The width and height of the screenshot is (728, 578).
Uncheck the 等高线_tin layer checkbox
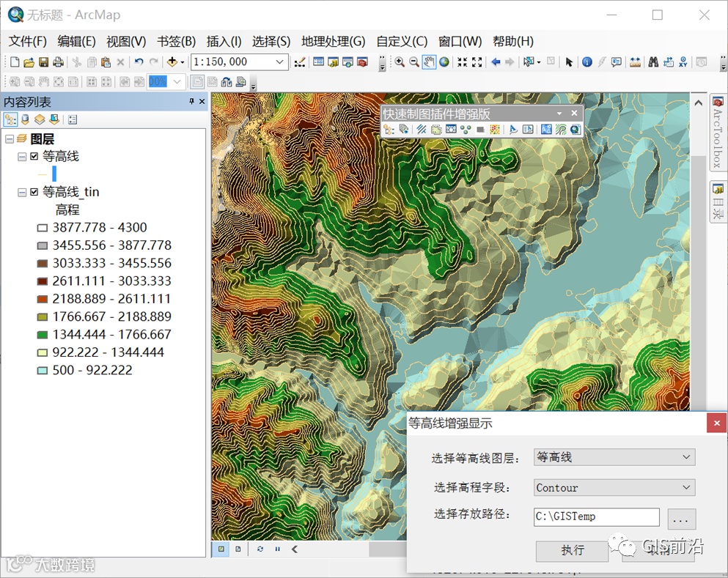34,192
